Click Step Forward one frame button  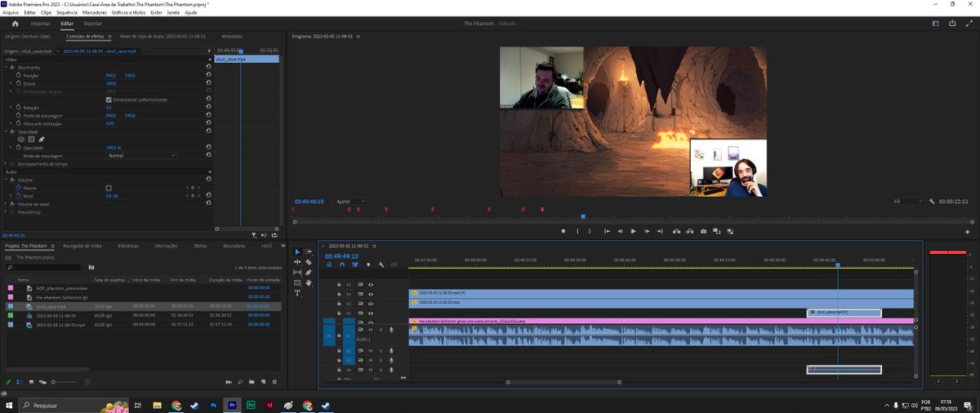pyautogui.click(x=647, y=231)
